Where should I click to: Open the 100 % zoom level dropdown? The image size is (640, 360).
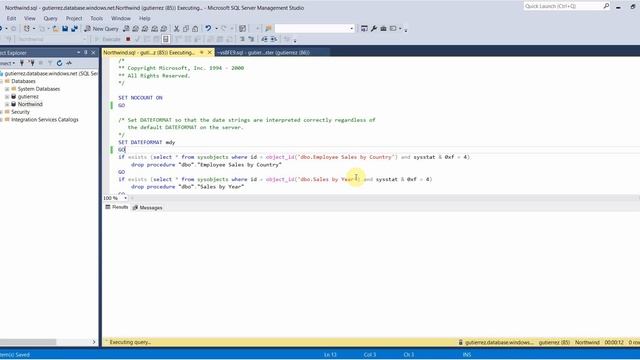[x=125, y=198]
